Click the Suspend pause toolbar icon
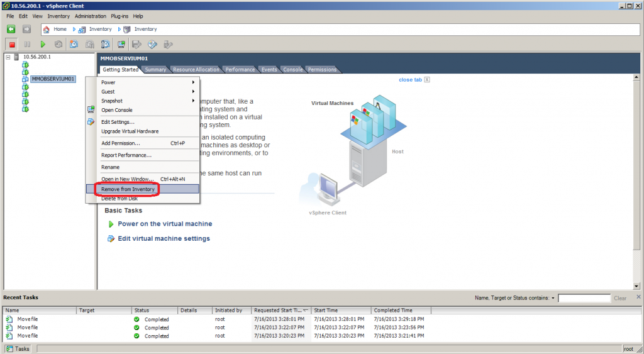Viewport: 644px width, 354px height. pyautogui.click(x=27, y=45)
